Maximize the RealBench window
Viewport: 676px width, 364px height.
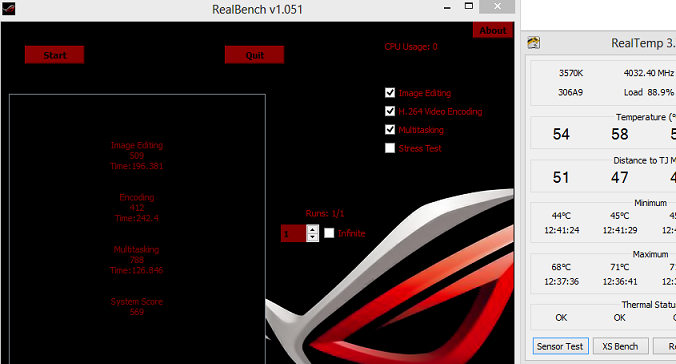coord(469,6)
